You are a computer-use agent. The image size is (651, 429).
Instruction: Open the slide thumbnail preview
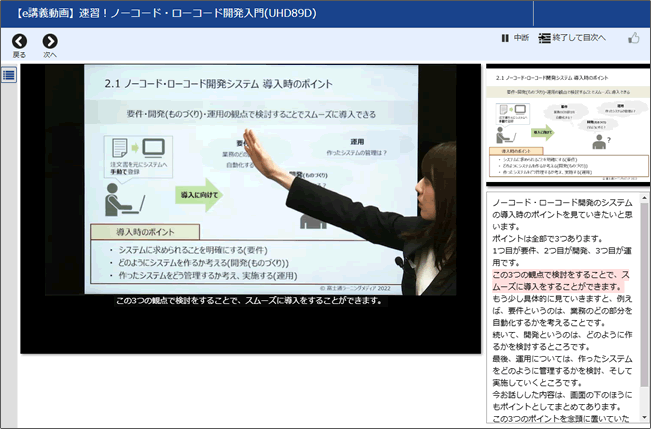568,125
